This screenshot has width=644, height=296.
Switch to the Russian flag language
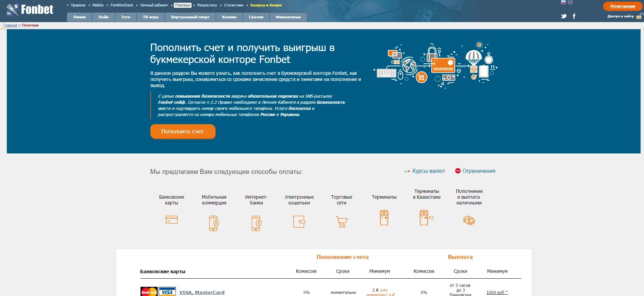563,2
